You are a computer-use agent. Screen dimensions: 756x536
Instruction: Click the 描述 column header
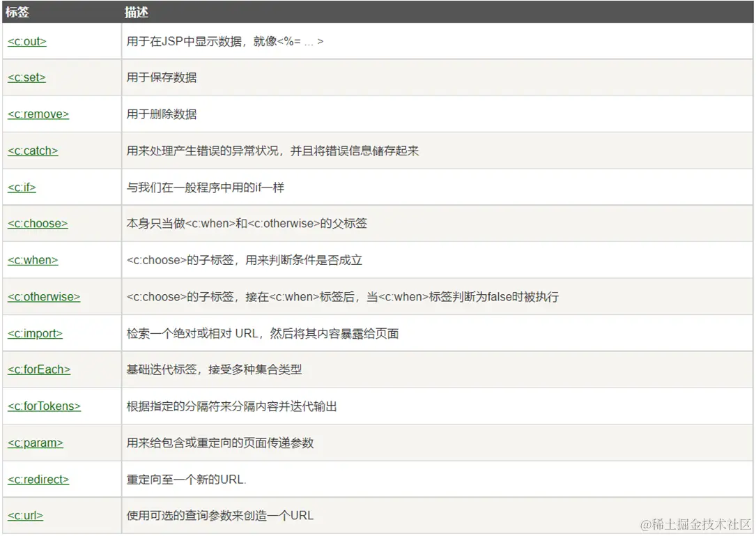coord(136,12)
